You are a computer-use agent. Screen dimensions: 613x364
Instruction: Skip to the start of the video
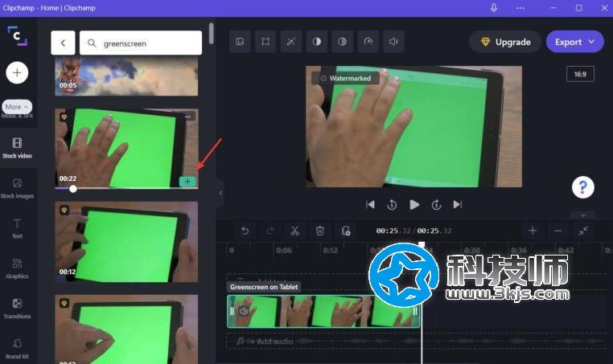[370, 205]
